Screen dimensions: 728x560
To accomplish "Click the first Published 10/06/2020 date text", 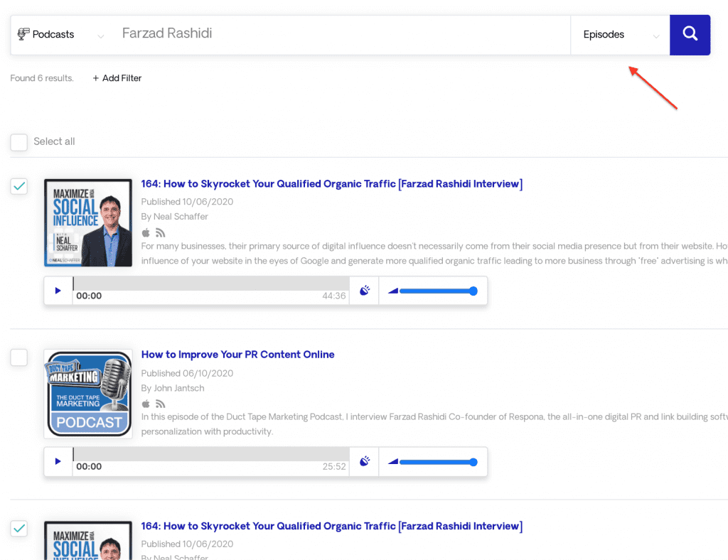I will click(x=187, y=202).
